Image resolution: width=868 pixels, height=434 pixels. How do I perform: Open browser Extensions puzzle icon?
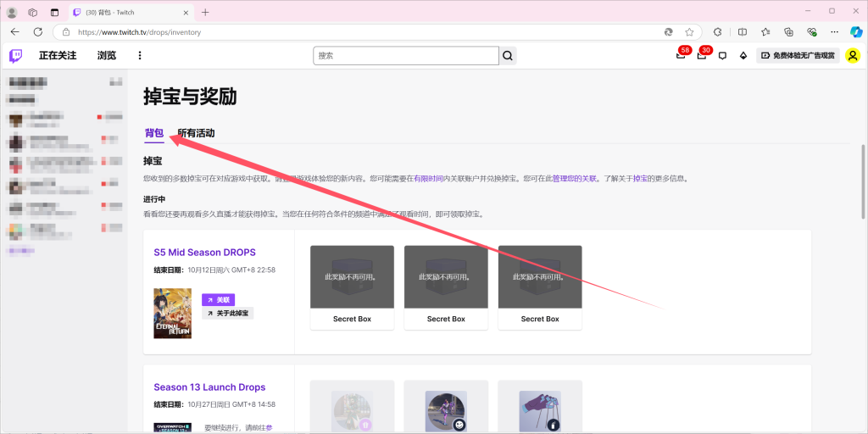click(x=718, y=32)
